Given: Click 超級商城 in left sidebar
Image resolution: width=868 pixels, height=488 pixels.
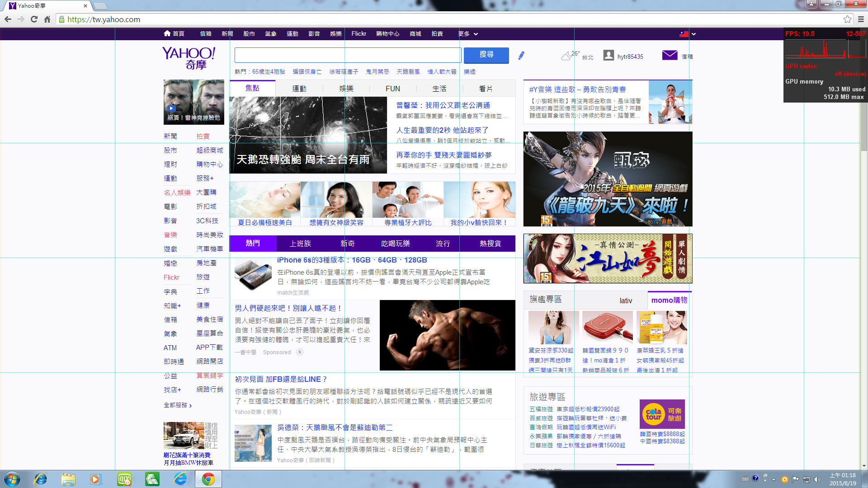Looking at the screenshot, I should tap(210, 150).
